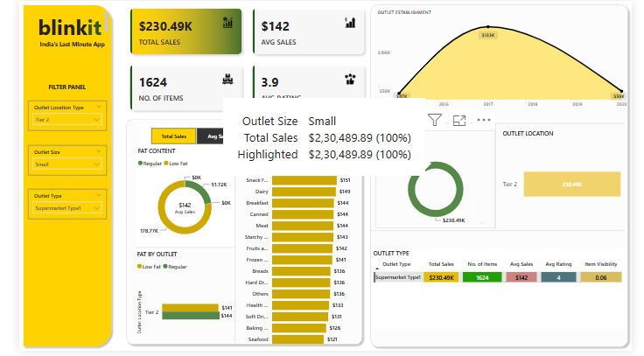Screen dimensions: 644x356
Task: Toggle Low Fat legend in Fat By Outlet
Action: (149, 267)
